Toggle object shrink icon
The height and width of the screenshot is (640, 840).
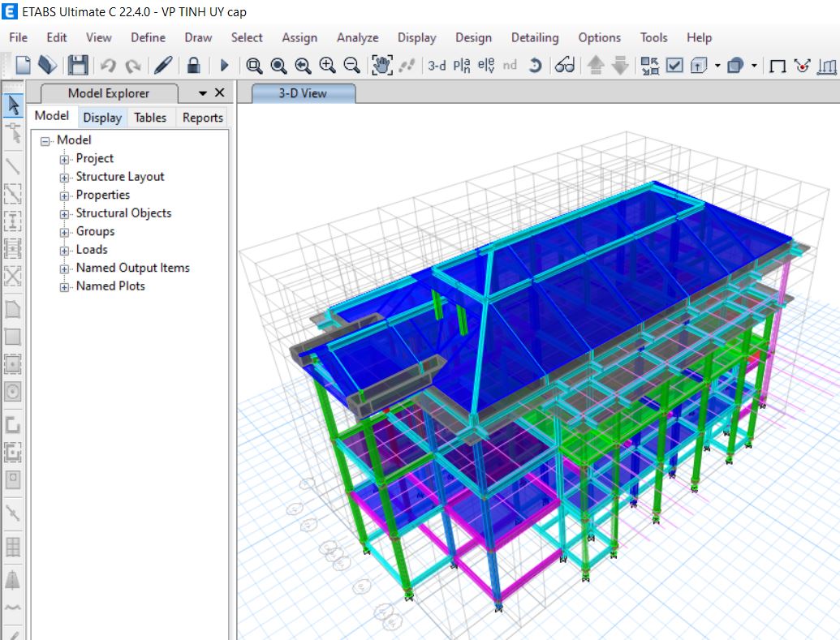click(650, 66)
